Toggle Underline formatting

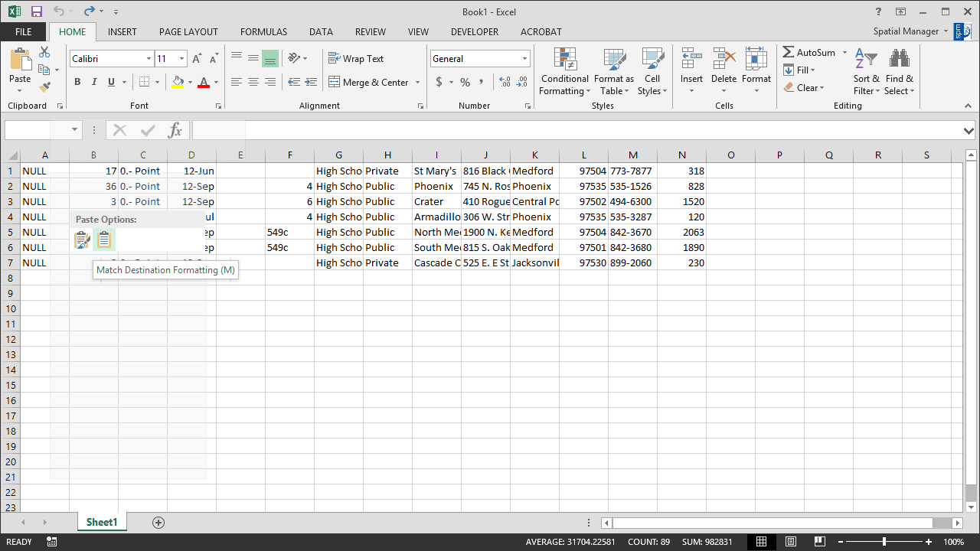point(111,82)
